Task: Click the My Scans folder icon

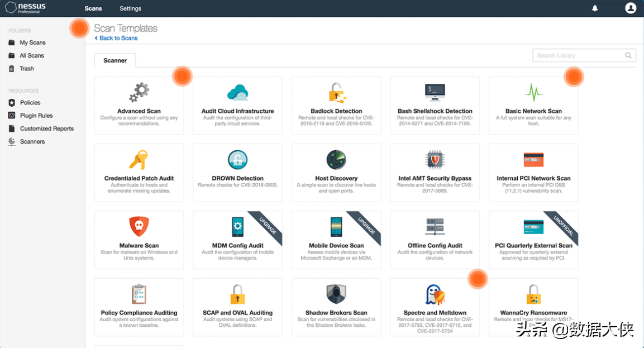Action: (x=12, y=42)
